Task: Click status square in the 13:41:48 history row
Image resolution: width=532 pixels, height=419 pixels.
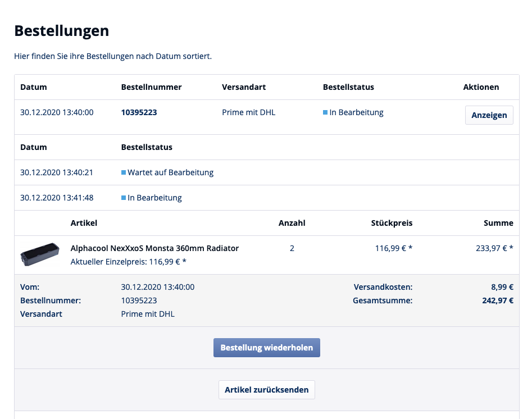Action: click(124, 198)
